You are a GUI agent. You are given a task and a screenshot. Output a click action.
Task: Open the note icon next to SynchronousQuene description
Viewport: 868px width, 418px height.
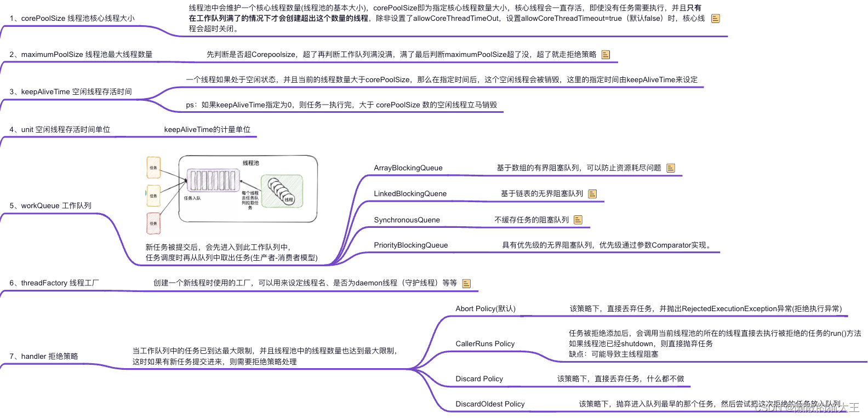(578, 220)
